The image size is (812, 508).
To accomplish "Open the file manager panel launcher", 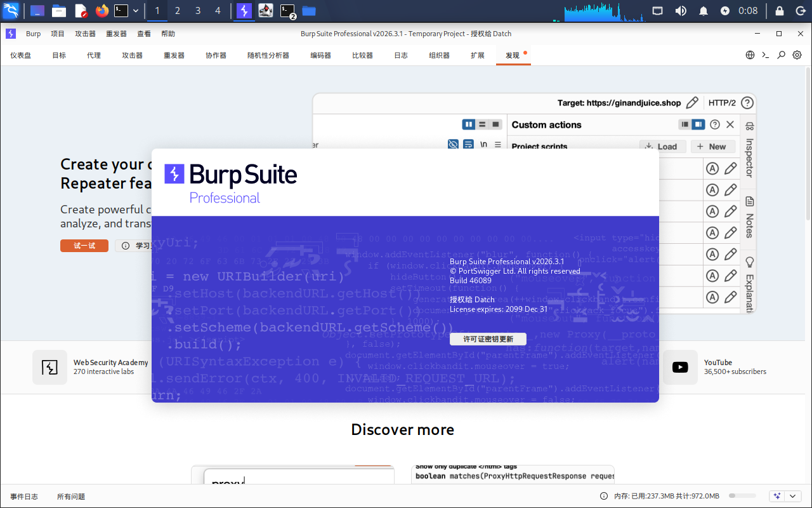I will click(59, 10).
